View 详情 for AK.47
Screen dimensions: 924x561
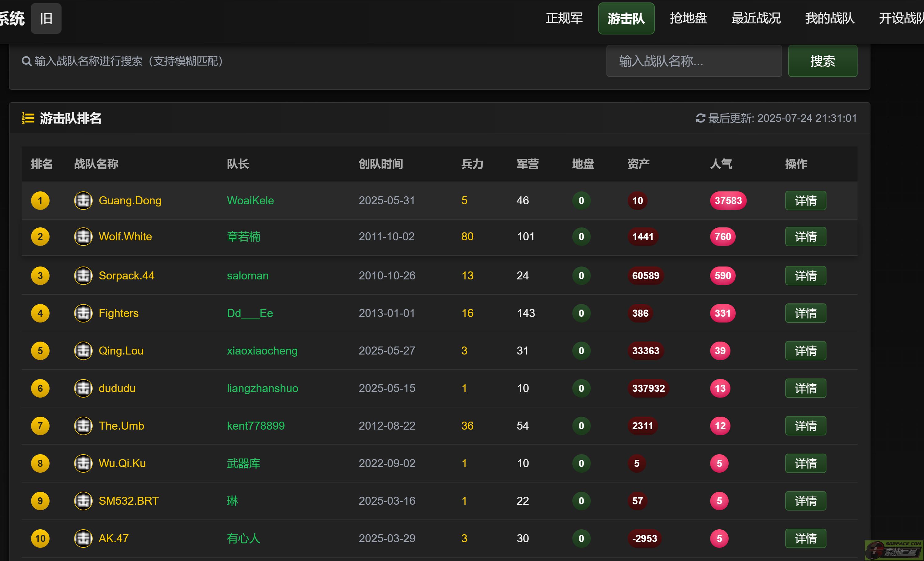[805, 538]
